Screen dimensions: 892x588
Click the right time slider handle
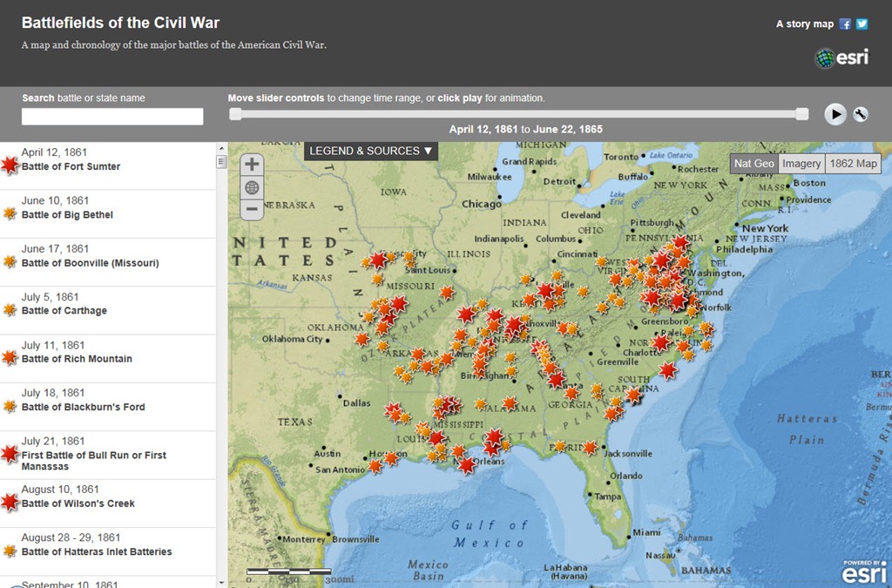pyautogui.click(x=802, y=114)
